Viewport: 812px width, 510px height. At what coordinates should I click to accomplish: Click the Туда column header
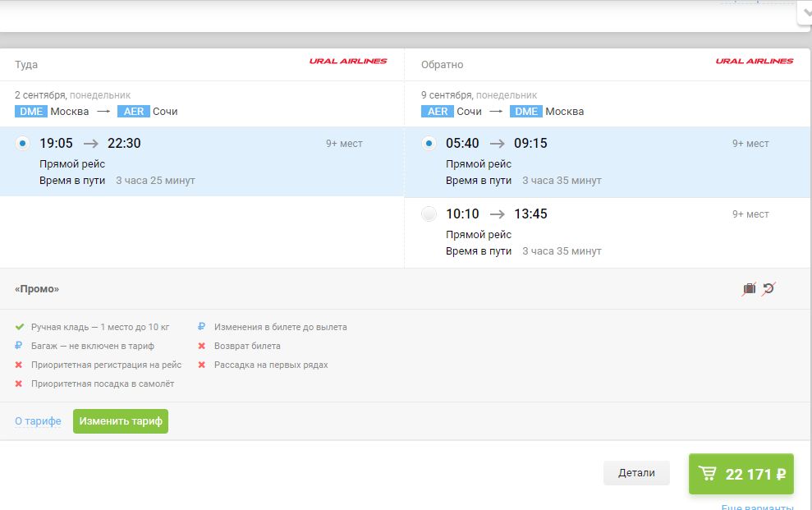tap(26, 65)
